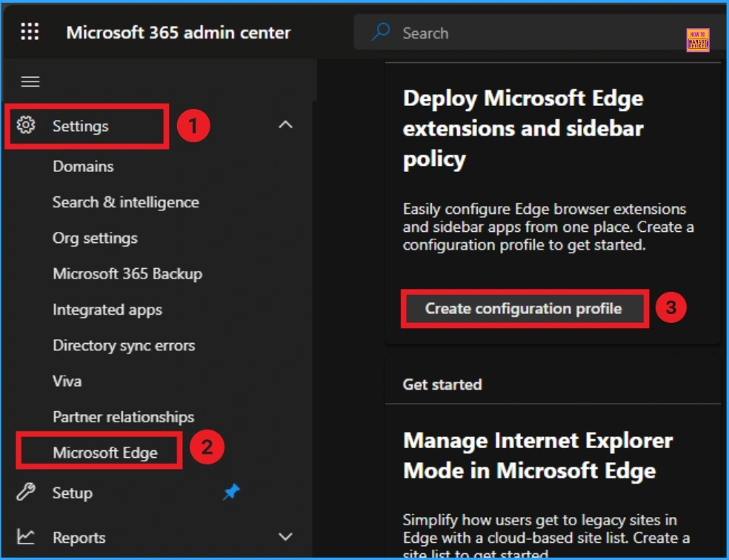Open the Setup navigation item
The image size is (729, 560).
73,493
